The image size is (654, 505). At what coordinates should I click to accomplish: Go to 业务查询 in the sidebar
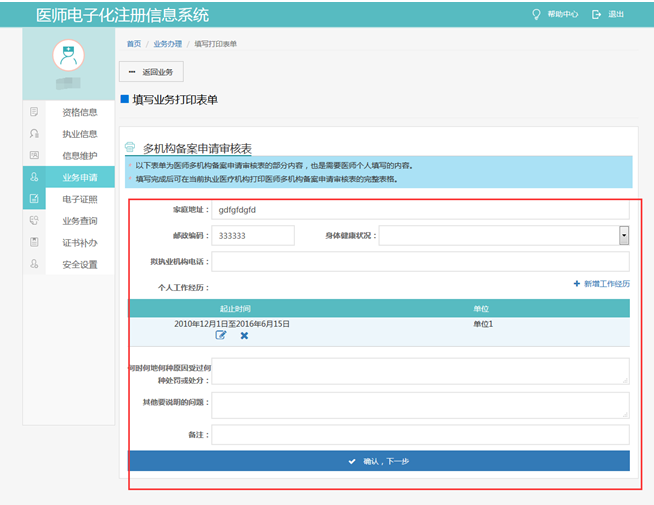(80, 221)
